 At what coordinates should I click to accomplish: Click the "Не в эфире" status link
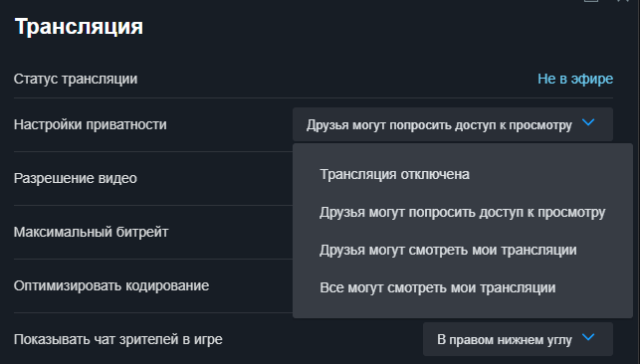(575, 79)
